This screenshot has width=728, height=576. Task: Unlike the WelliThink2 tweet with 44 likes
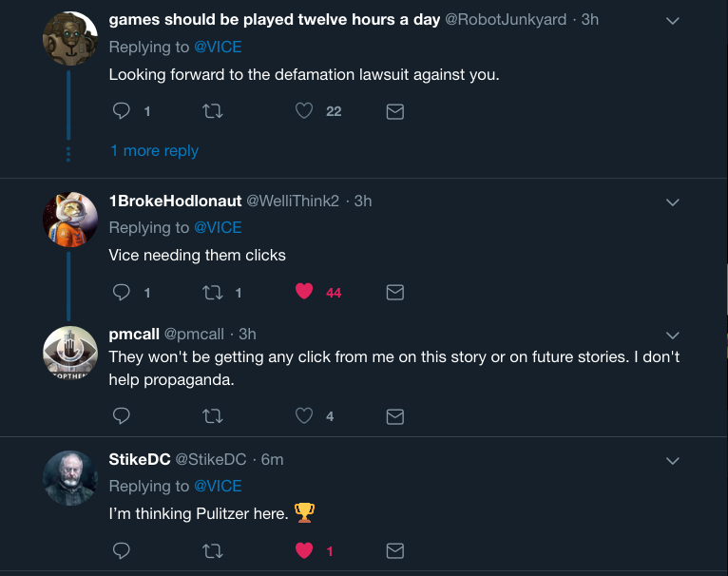(x=304, y=292)
